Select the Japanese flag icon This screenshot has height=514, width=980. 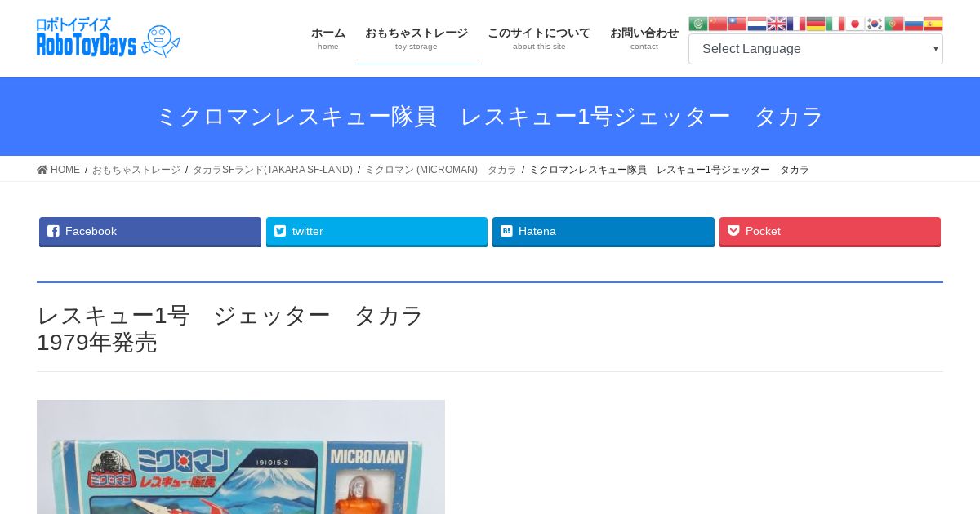click(x=855, y=24)
